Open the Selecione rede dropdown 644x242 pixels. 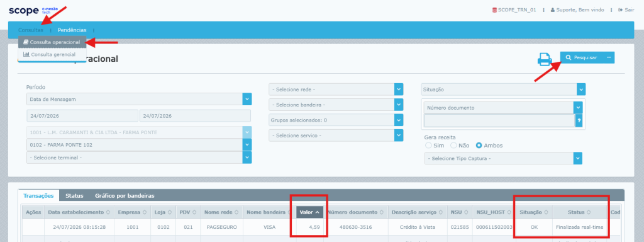(336, 89)
